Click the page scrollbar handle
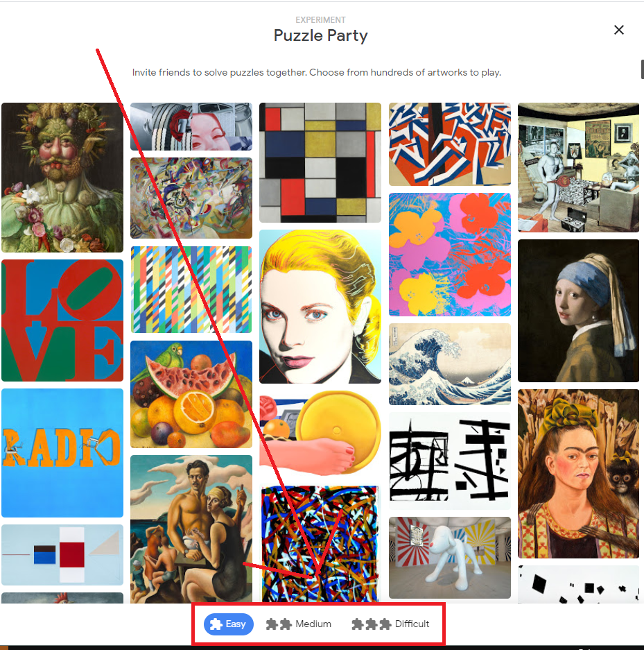 click(x=642, y=69)
